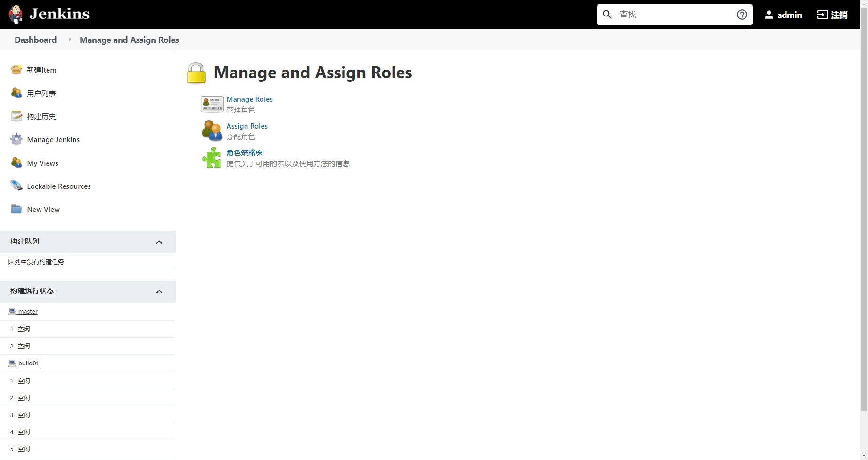Click the Lockable Resources icon

point(16,186)
